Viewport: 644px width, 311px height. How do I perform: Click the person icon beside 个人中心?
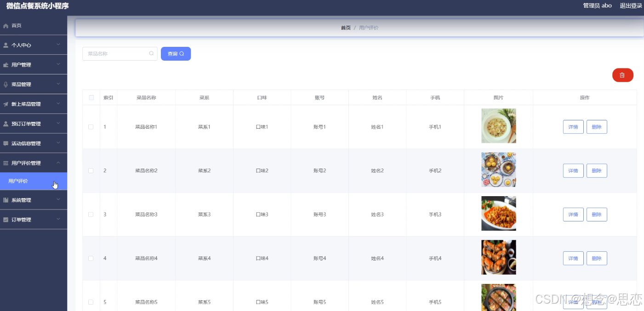pyautogui.click(x=6, y=45)
